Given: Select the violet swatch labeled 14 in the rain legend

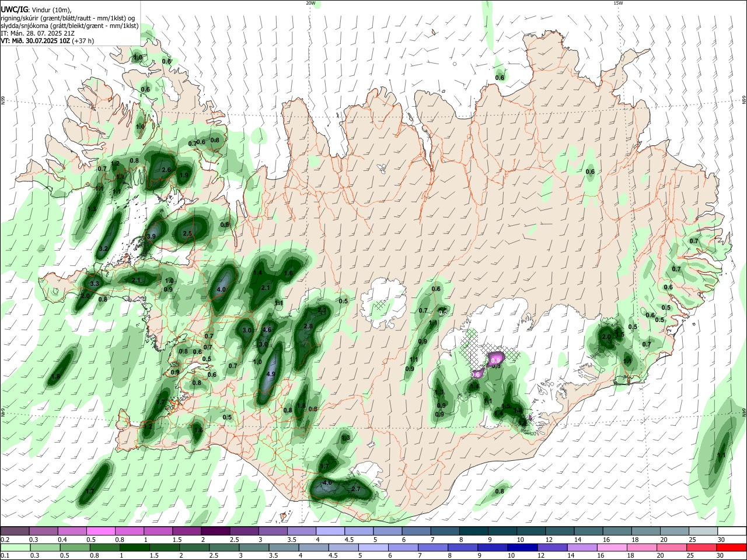Looking at the screenshot, I should click(581, 548).
